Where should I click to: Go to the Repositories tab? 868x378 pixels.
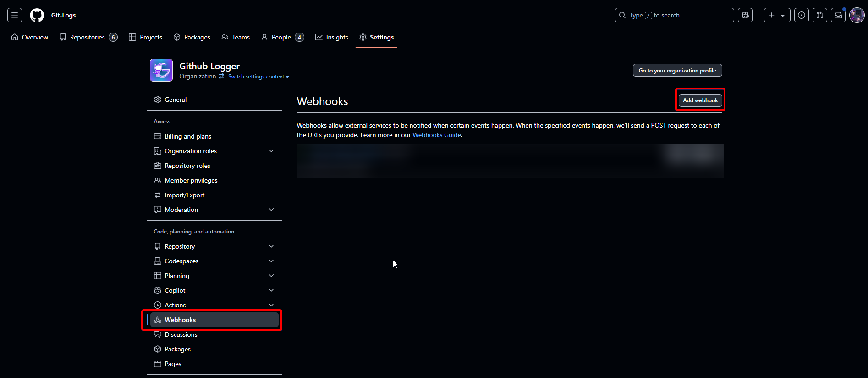click(88, 37)
